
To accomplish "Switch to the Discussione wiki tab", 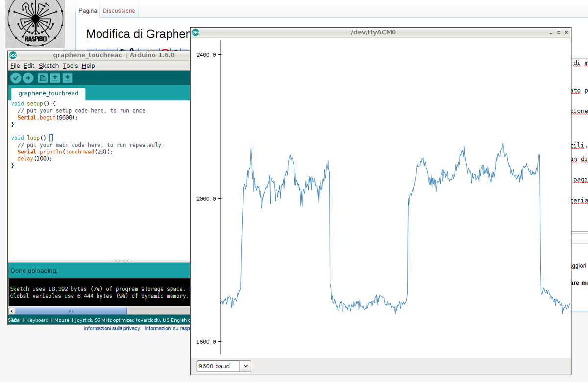I will tap(119, 11).
